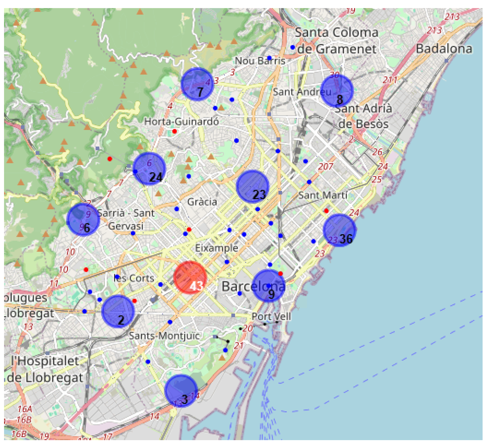The image size is (490, 448).
Task: Click the Badalona place label
Action: tap(444, 49)
